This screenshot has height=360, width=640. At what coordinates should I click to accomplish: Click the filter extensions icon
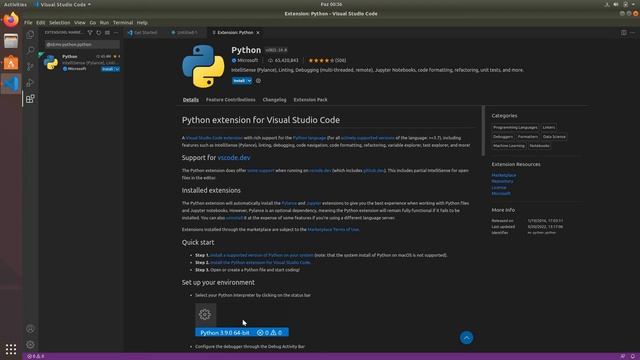[x=90, y=33]
